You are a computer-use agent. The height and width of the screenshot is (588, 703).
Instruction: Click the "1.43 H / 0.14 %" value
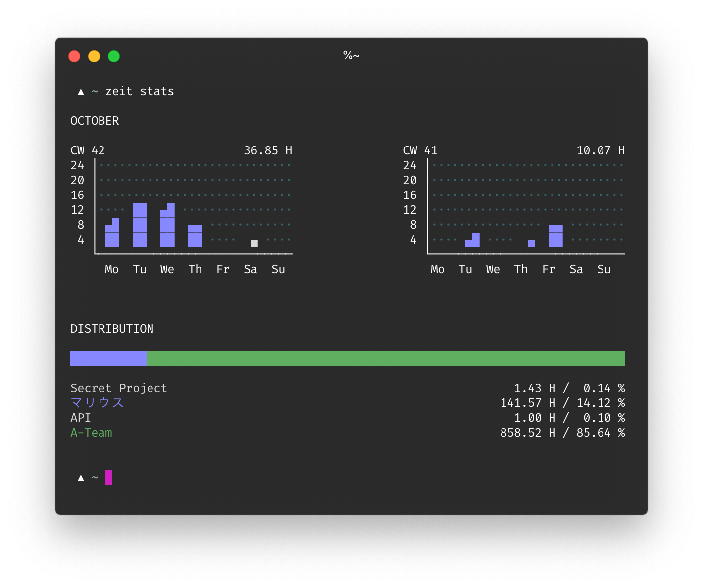pyautogui.click(x=569, y=388)
